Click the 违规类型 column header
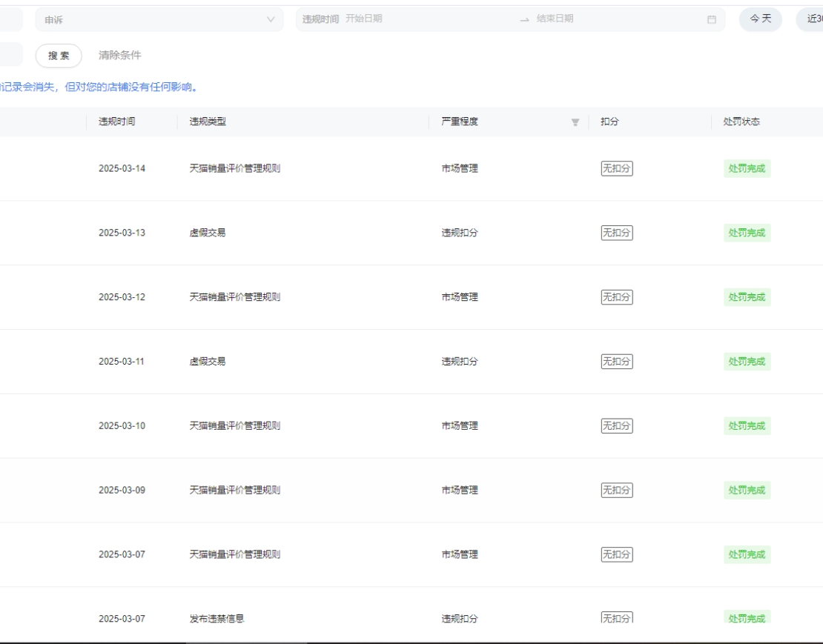 tap(208, 122)
